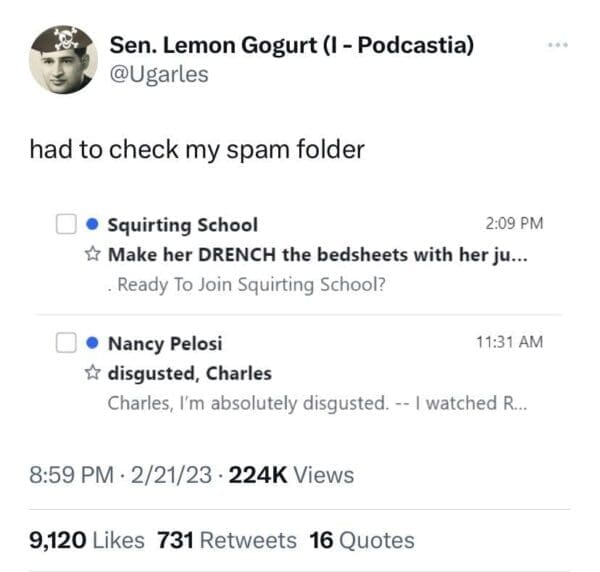600x572 pixels.
Task: Tick the checkbox for the Squirting School email
Action: (66, 225)
